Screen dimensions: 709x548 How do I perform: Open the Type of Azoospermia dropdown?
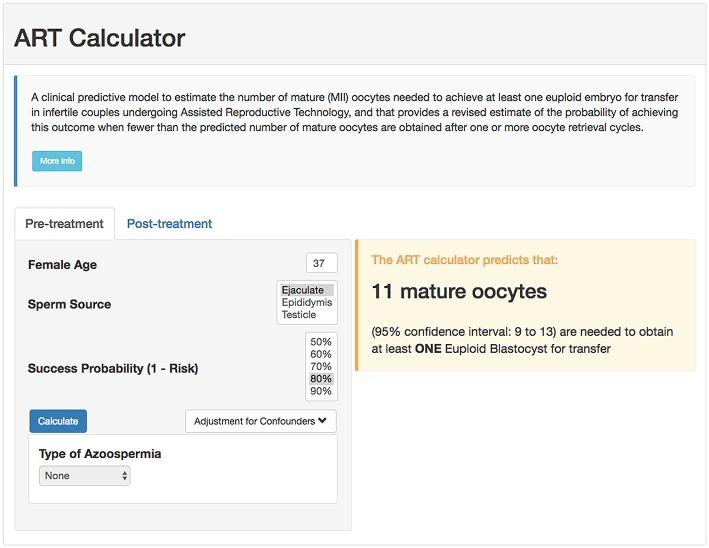click(x=85, y=476)
